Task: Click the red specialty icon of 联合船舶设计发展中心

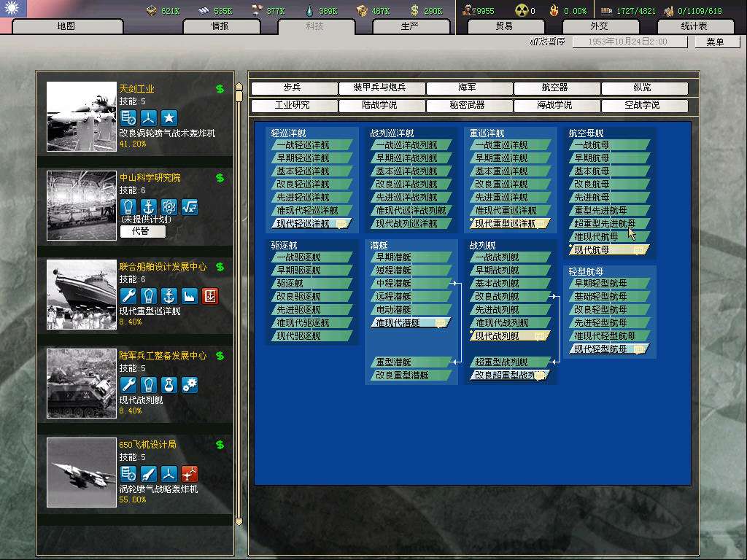Action: click(x=210, y=296)
